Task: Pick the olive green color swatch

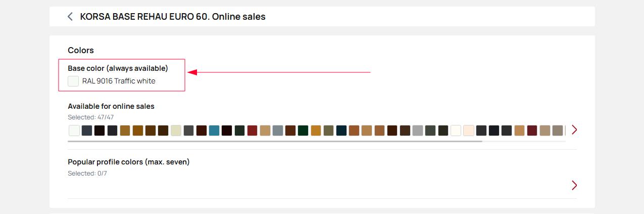Action: (x=329, y=130)
